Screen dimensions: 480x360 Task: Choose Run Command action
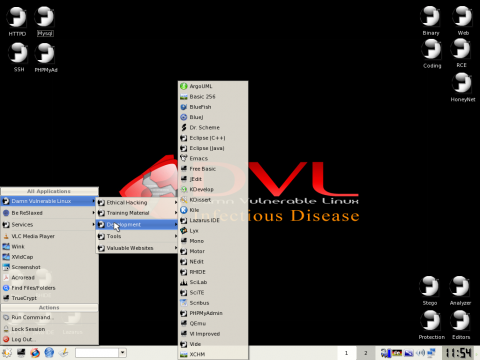[x=50, y=318]
